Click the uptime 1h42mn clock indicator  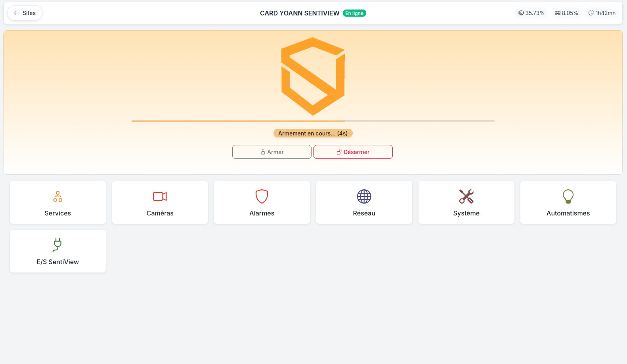click(x=602, y=13)
